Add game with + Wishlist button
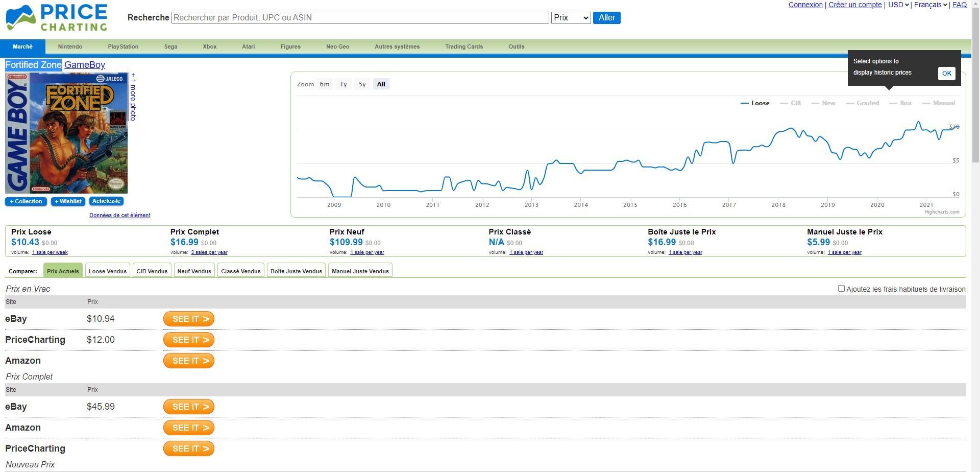This screenshot has width=980, height=472. pos(68,202)
